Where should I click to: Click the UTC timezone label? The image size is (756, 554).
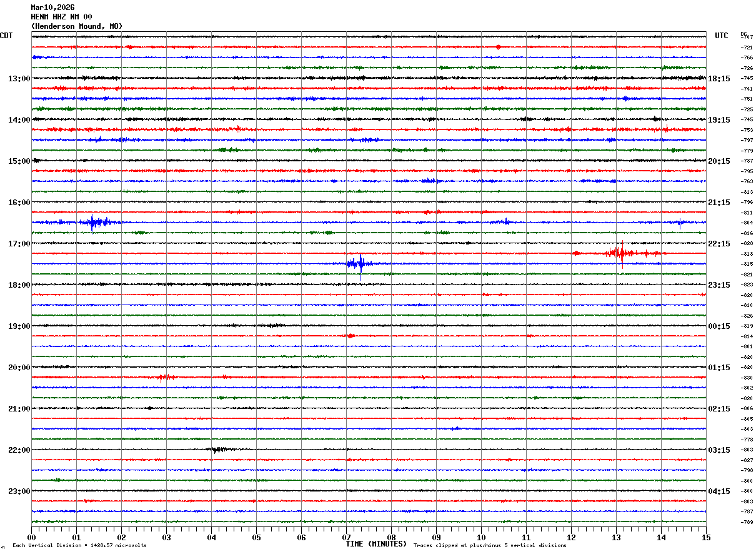point(722,36)
